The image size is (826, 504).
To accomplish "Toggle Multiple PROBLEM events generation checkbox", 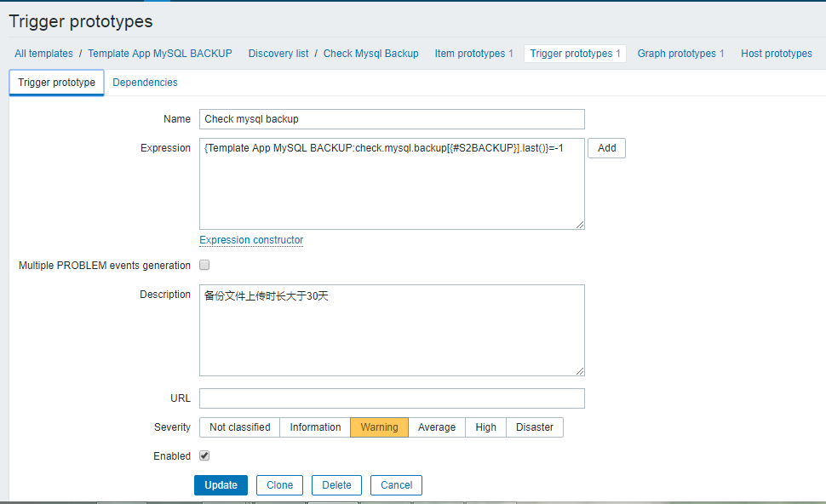I will 204,265.
